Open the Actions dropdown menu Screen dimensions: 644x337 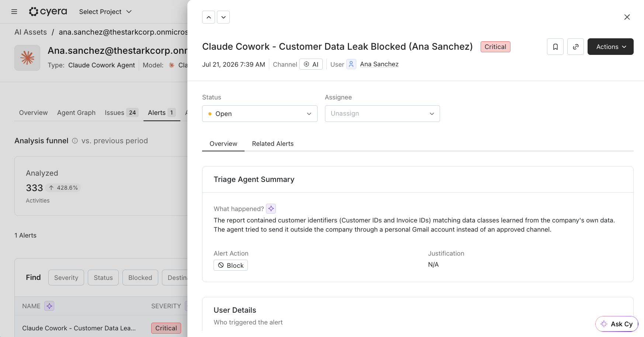coord(610,47)
